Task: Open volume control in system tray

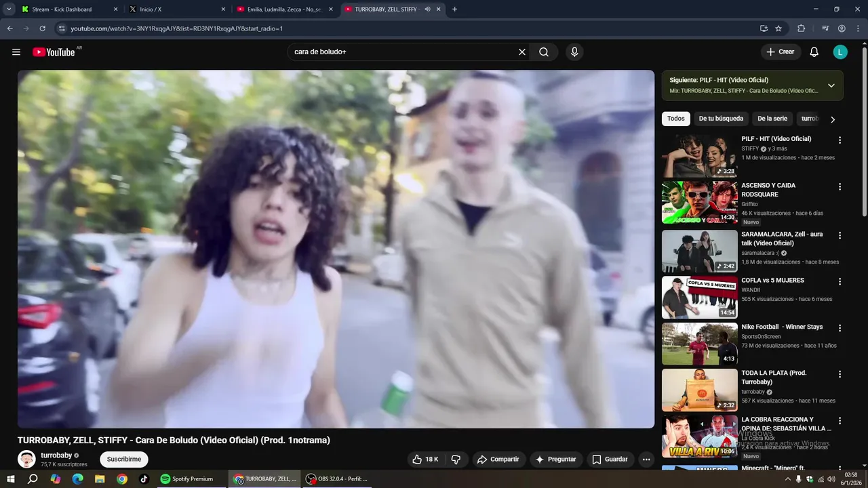Action: tap(831, 479)
